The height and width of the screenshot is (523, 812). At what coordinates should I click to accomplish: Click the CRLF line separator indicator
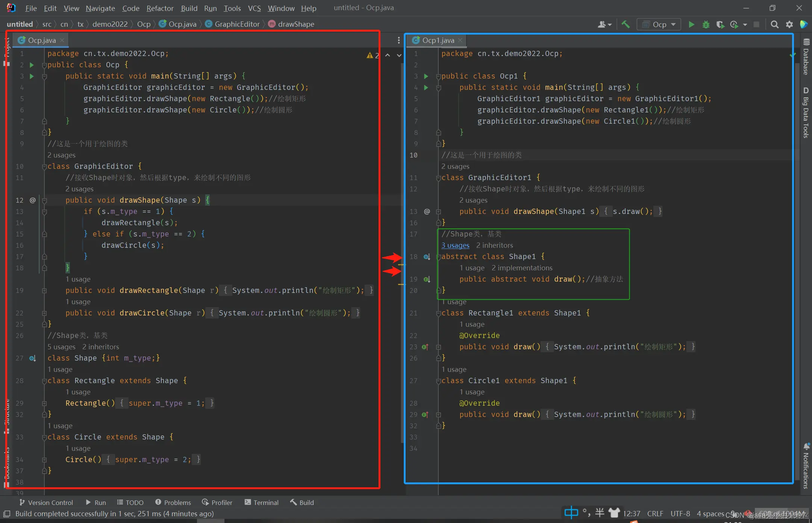tap(655, 514)
